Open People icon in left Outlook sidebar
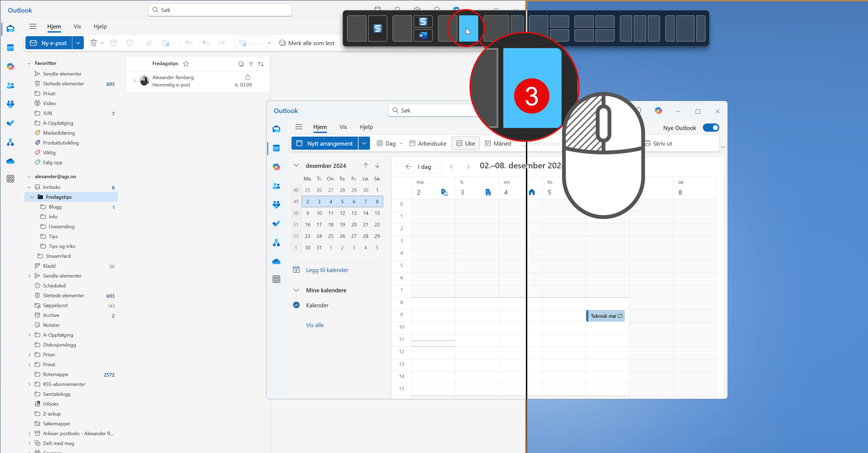This screenshot has height=453, width=868. [x=10, y=86]
